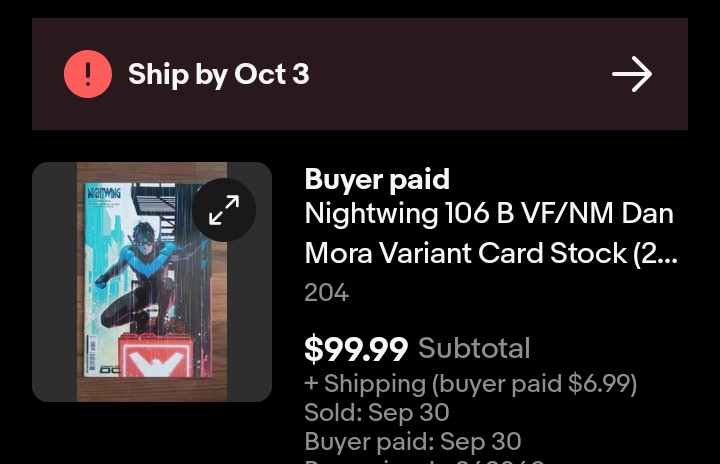Image resolution: width=720 pixels, height=464 pixels.
Task: Click the shipping buyer paid $6.99 line
Action: pos(470,384)
